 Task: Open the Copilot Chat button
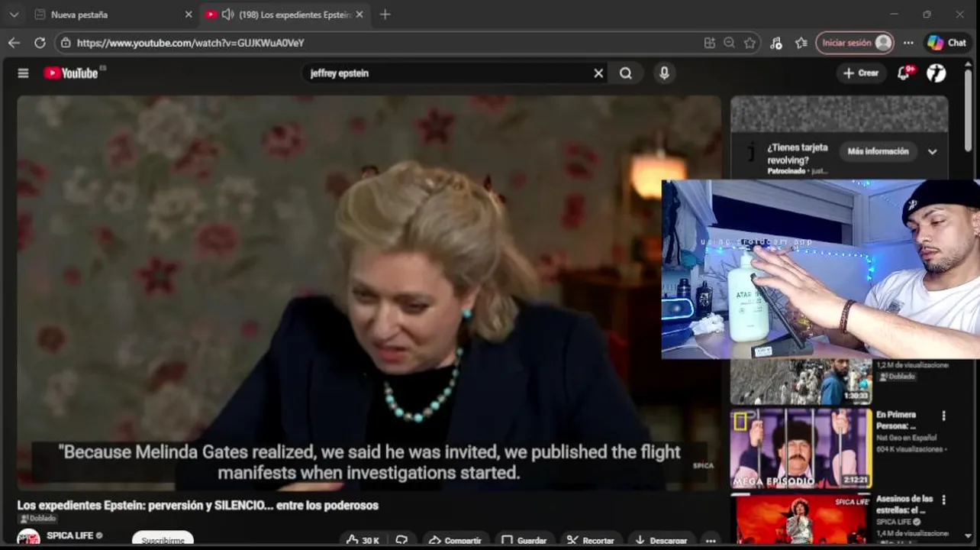tap(947, 43)
